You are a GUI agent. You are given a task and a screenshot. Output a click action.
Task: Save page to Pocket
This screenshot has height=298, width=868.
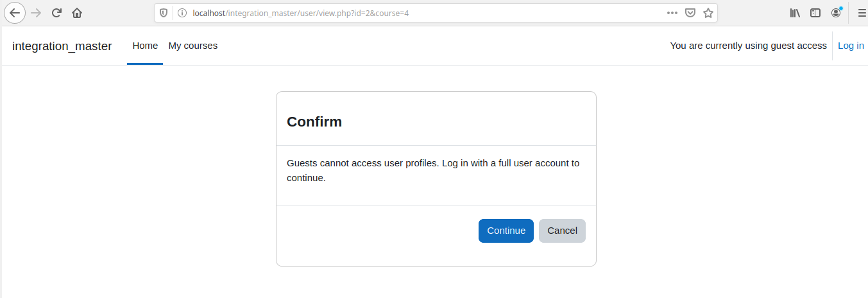pos(690,13)
